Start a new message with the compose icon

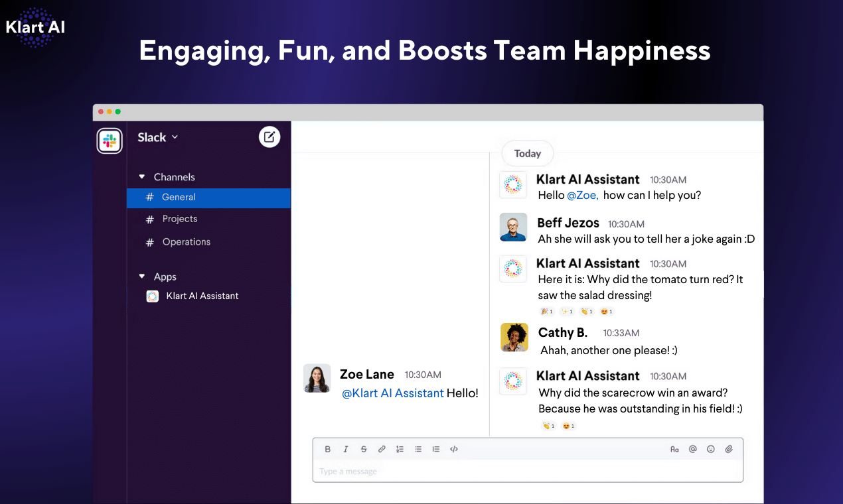pos(269,137)
